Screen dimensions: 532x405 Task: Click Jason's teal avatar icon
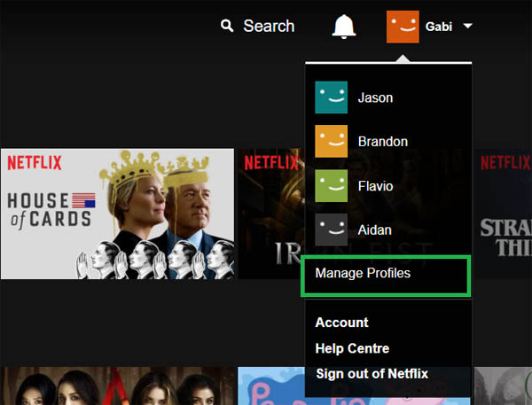pyautogui.click(x=331, y=97)
